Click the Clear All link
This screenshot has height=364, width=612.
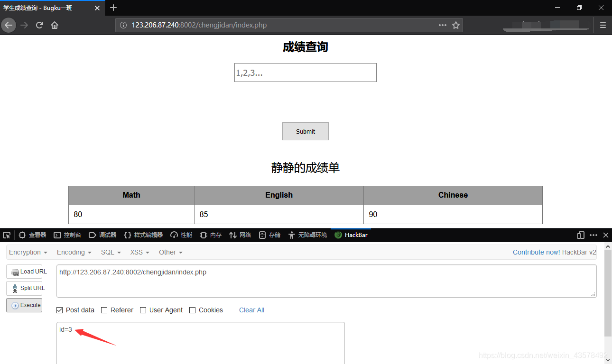click(251, 310)
